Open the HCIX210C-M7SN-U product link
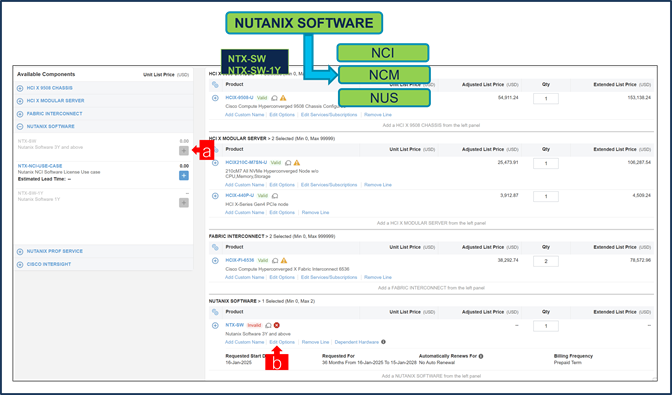672x395 pixels. (246, 162)
